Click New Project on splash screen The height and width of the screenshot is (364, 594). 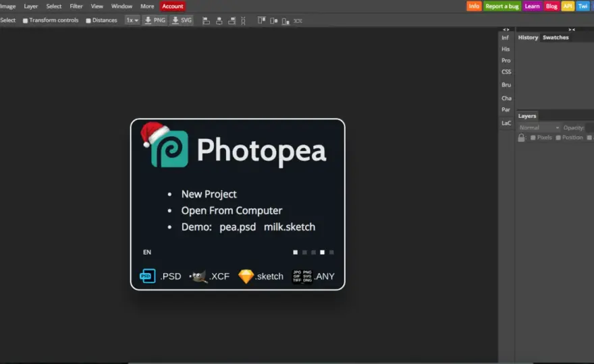click(209, 194)
